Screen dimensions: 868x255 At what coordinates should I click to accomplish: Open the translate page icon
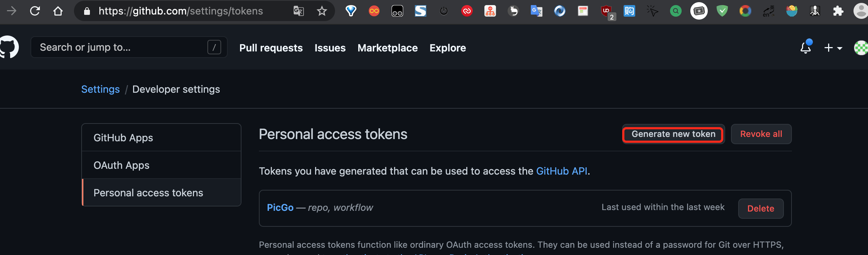(298, 11)
